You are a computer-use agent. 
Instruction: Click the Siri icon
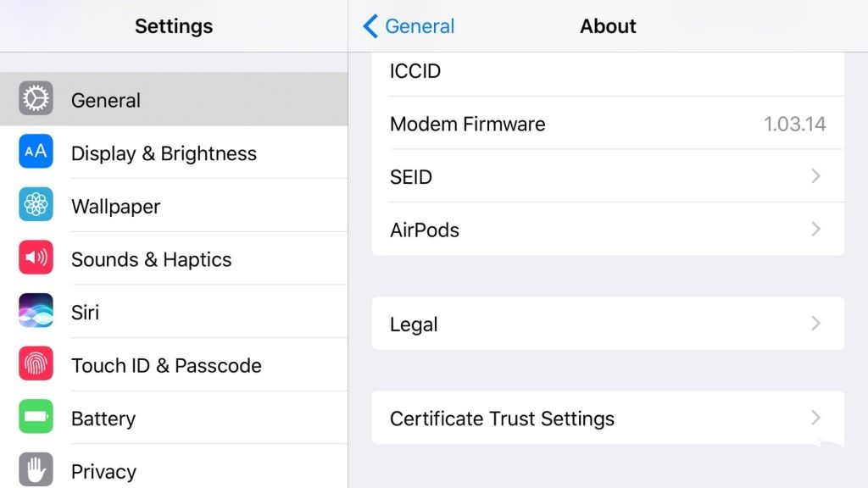[36, 311]
